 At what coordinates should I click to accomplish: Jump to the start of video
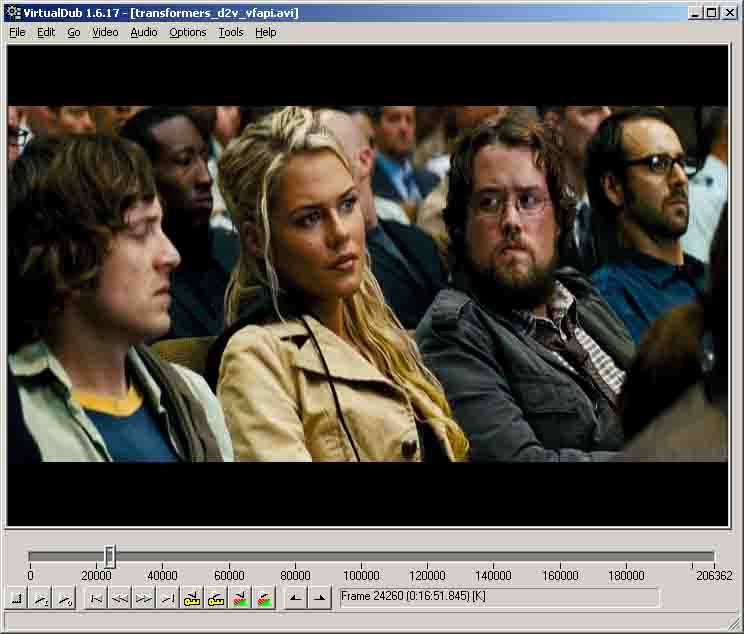[x=96, y=598]
